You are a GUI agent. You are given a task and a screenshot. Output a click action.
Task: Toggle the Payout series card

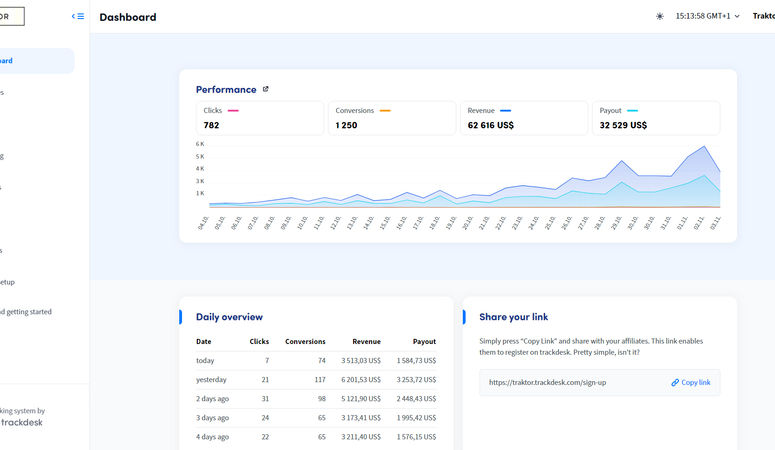coord(656,118)
